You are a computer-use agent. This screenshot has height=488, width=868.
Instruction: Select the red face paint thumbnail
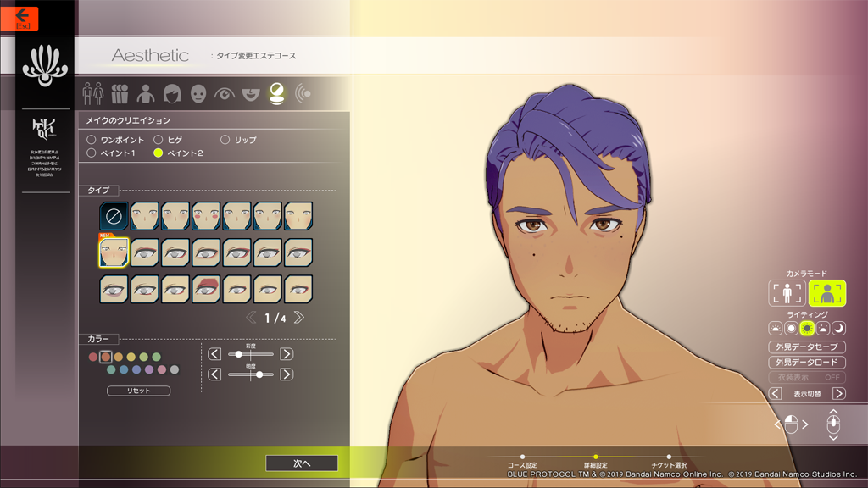pos(206,288)
